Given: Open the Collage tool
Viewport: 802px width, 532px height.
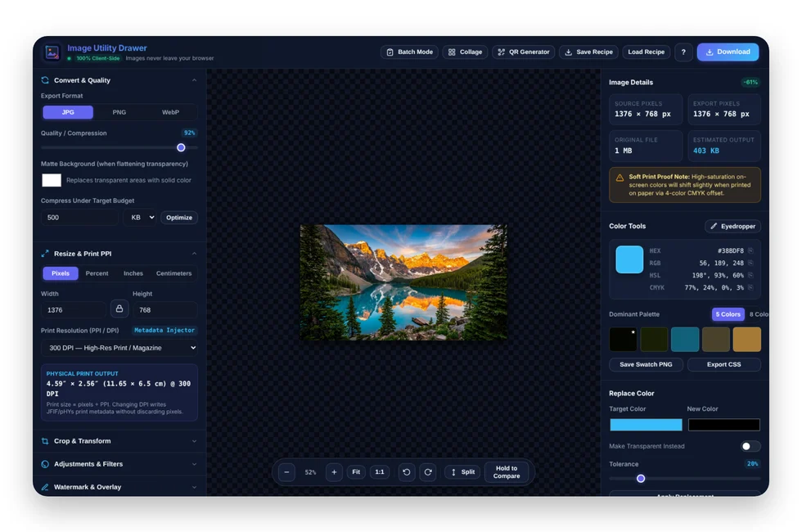Looking at the screenshot, I should pyautogui.click(x=465, y=52).
